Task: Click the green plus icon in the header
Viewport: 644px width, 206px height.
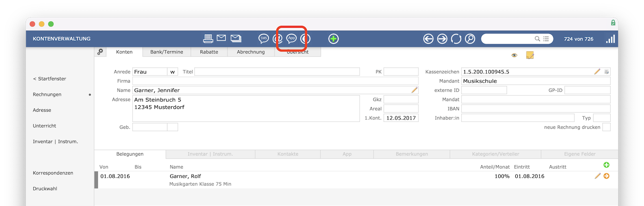Action: [333, 39]
